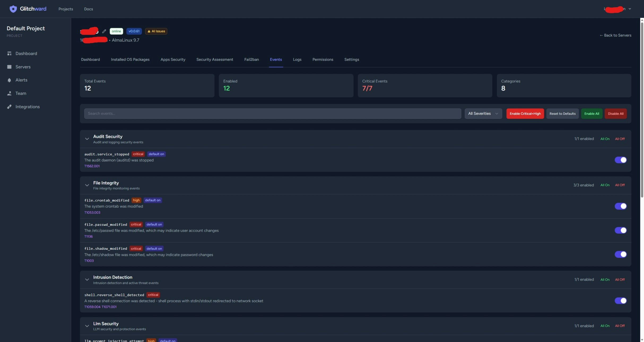Disable the file.crontab_modified event toggle
Viewport: 644px width, 342px height.
point(620,206)
